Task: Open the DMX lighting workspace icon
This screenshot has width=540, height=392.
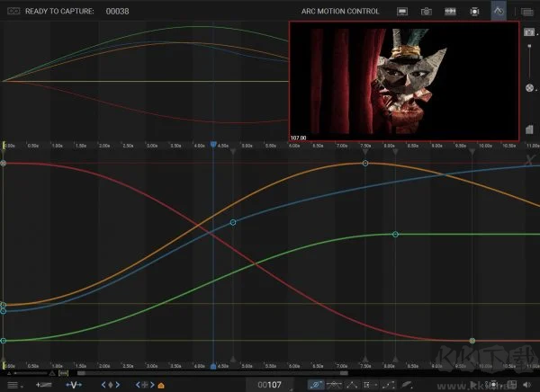Action: 474,12
